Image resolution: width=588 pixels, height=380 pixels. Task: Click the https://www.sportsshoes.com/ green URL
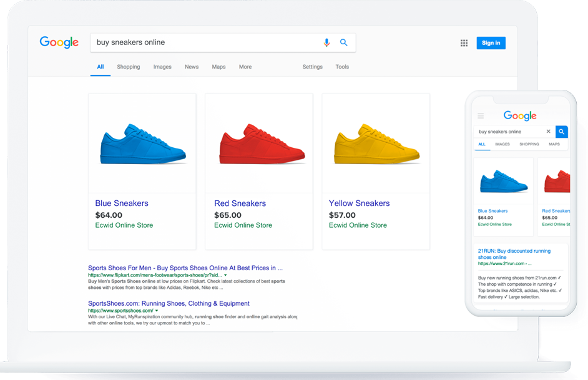coord(120,311)
